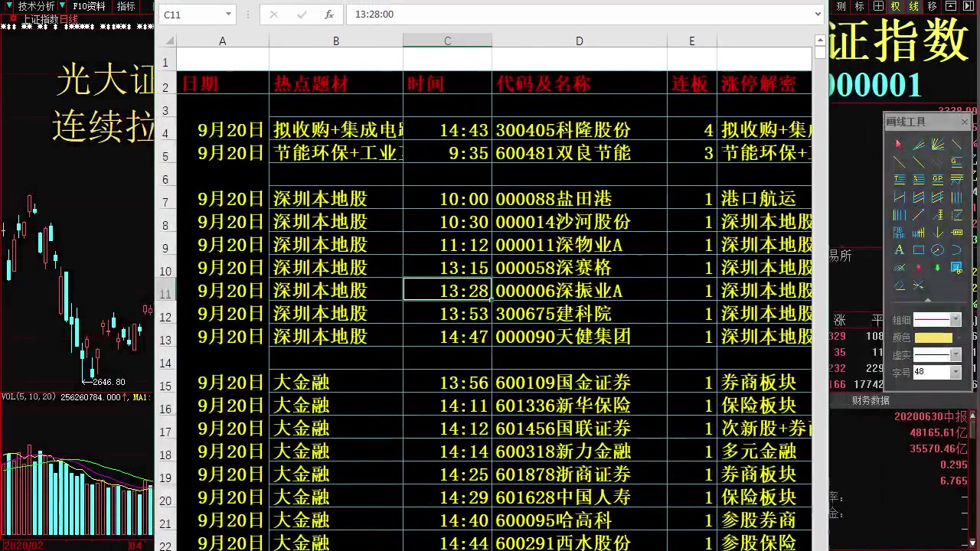Open the F10资料 tab
The image size is (980, 551).
tap(89, 6)
